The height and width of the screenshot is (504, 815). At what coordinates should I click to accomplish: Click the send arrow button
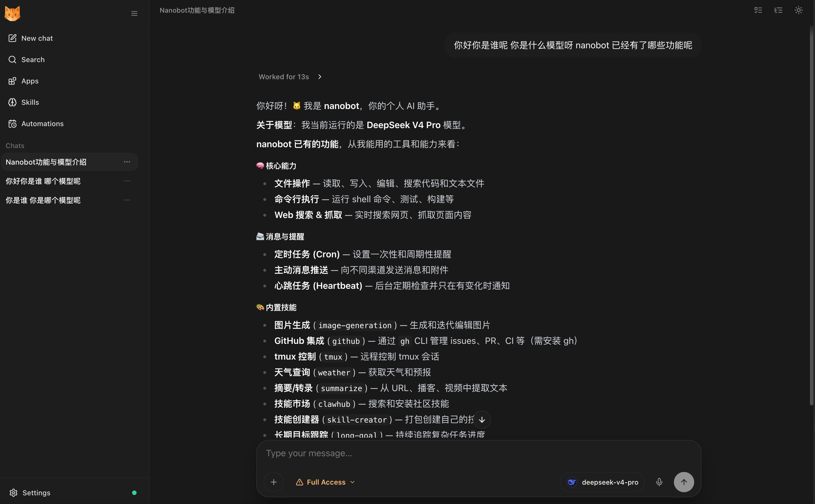[x=684, y=482]
